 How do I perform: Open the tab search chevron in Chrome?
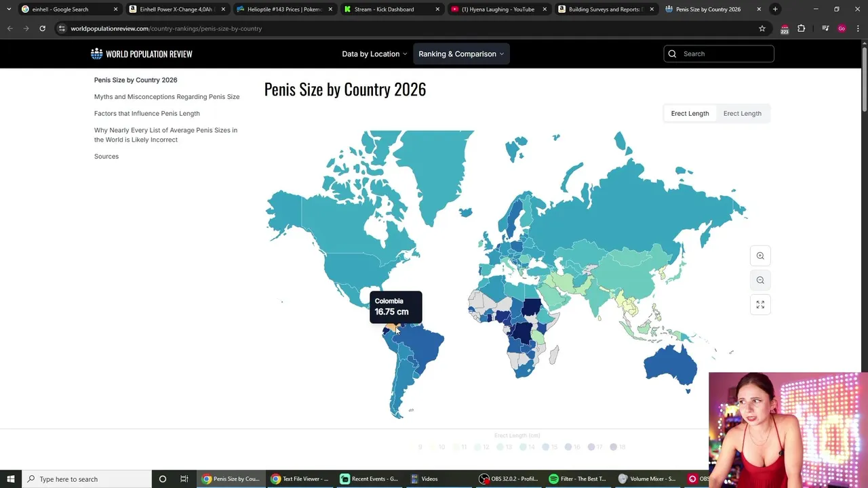click(9, 9)
